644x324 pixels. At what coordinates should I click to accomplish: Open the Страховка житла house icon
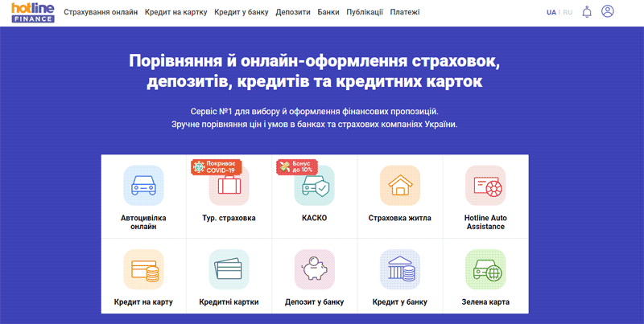[400, 187]
